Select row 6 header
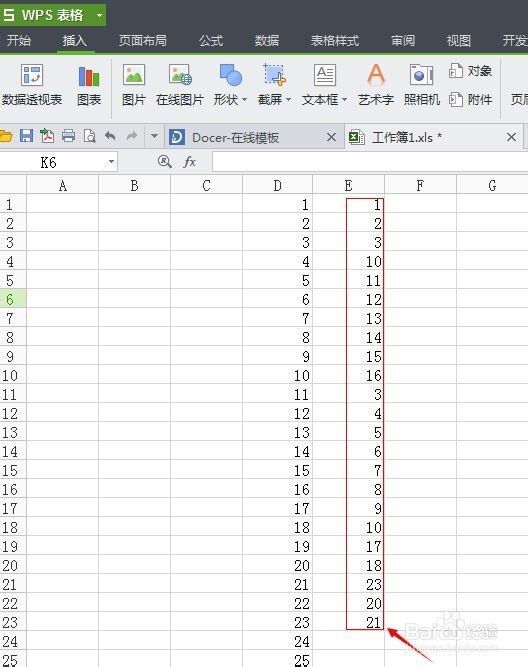This screenshot has height=667, width=528. pos(13,299)
